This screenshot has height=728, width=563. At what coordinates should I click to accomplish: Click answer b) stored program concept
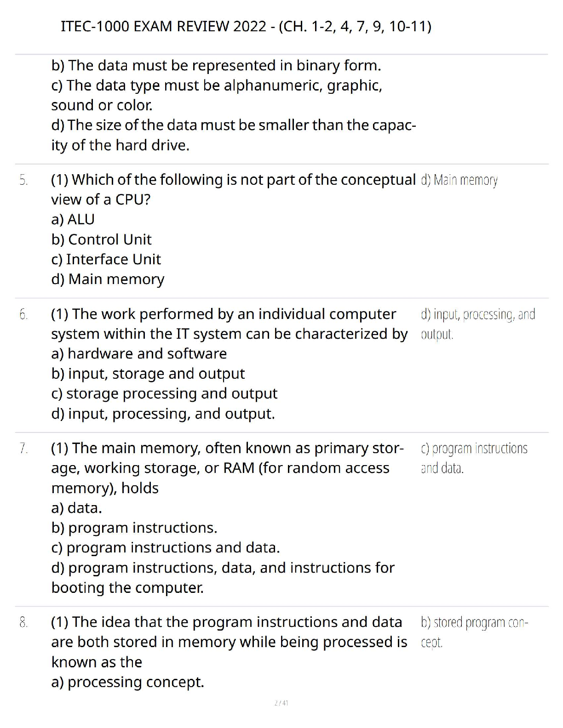pos(475,632)
